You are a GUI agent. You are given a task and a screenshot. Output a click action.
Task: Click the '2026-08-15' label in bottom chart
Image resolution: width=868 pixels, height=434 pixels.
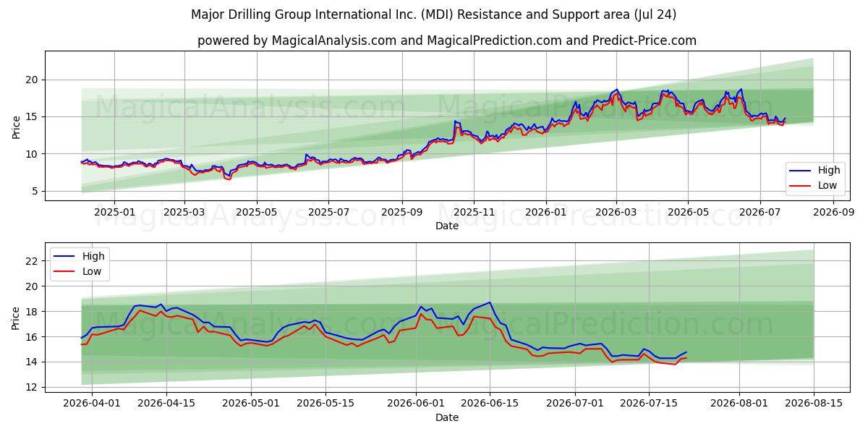pos(815,404)
